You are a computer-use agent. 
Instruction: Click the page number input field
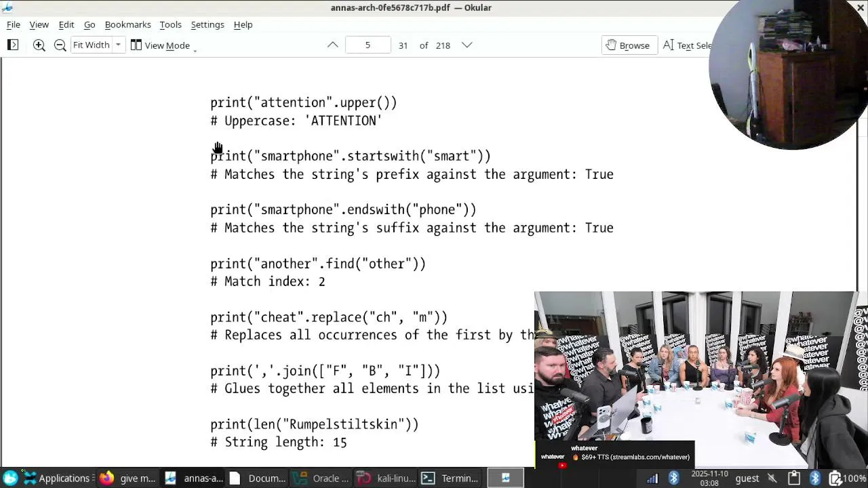tap(368, 45)
